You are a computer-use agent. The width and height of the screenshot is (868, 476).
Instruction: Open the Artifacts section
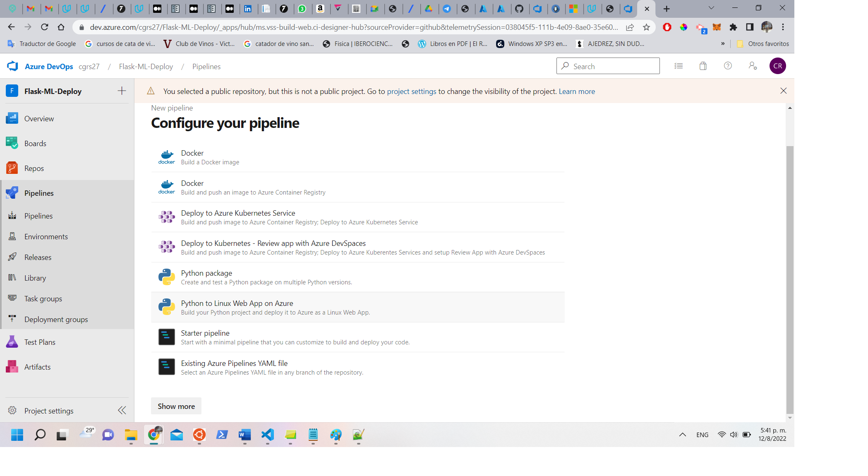[37, 367]
